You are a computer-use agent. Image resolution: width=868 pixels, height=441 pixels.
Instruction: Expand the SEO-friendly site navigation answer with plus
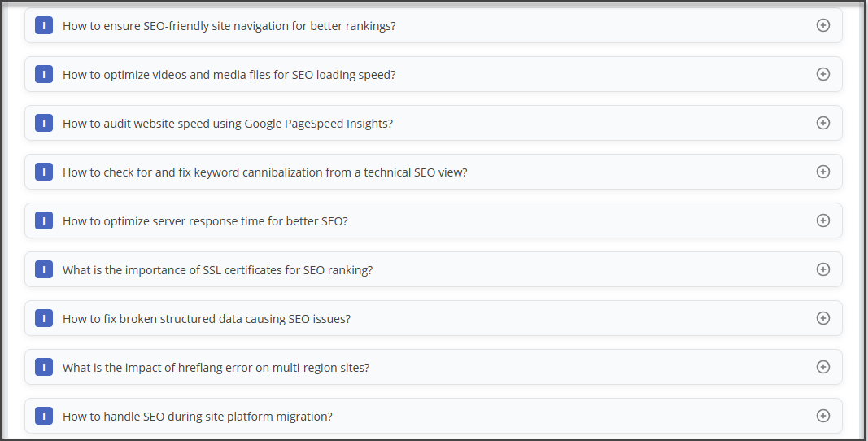[822, 25]
